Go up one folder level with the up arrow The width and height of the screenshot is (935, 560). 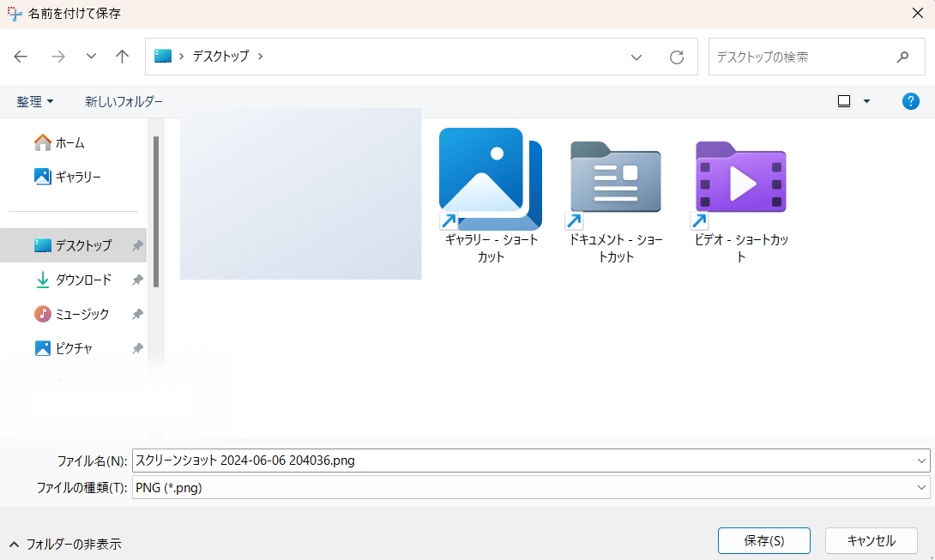[x=122, y=57]
